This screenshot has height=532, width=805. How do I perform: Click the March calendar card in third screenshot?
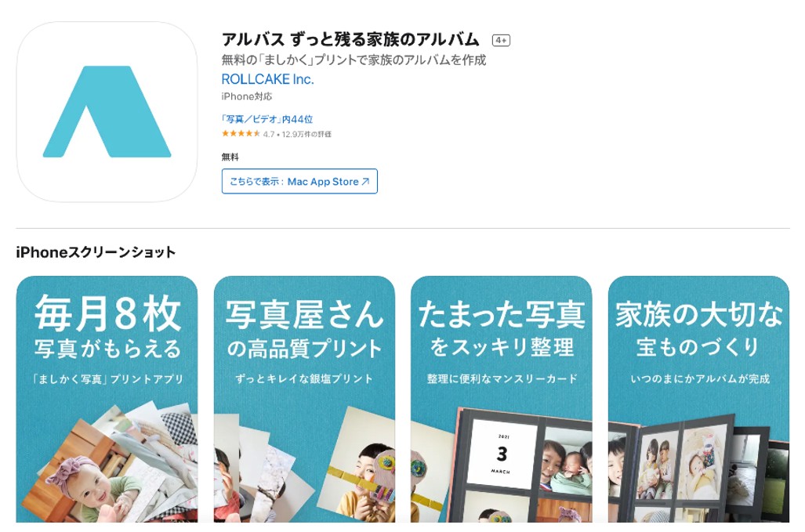tap(503, 454)
